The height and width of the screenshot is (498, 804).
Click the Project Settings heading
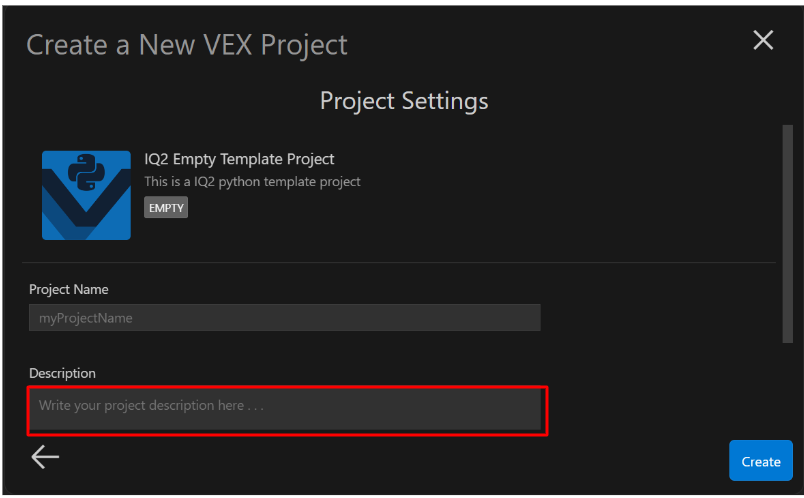pyautogui.click(x=404, y=101)
